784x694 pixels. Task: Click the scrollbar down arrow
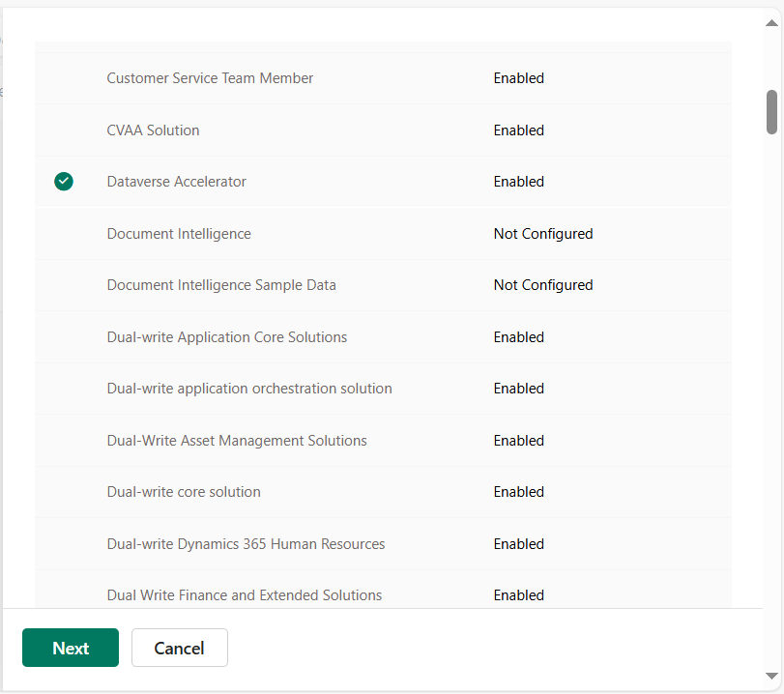(771, 676)
